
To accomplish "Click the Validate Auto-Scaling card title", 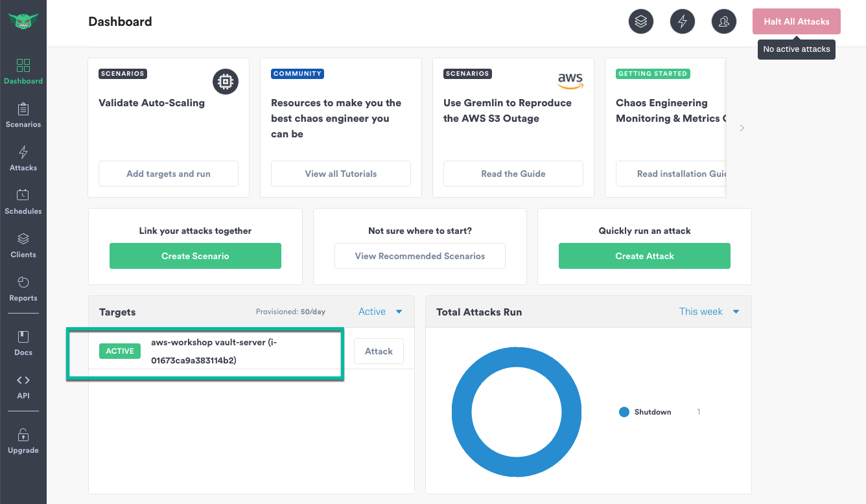I will pos(152,103).
